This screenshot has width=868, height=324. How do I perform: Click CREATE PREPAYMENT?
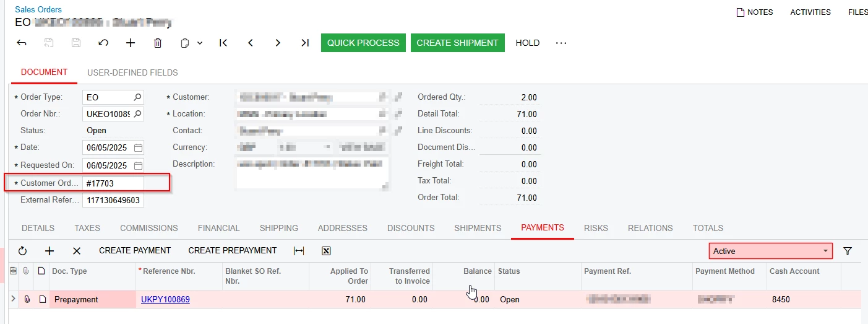coord(233,251)
